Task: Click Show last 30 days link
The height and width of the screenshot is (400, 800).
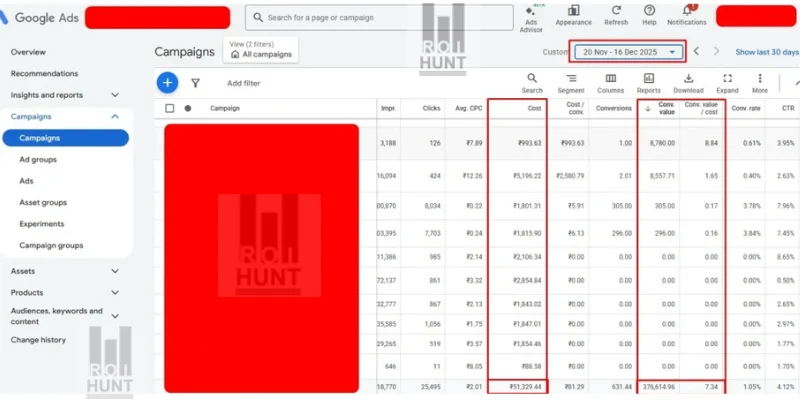Action: pos(767,52)
